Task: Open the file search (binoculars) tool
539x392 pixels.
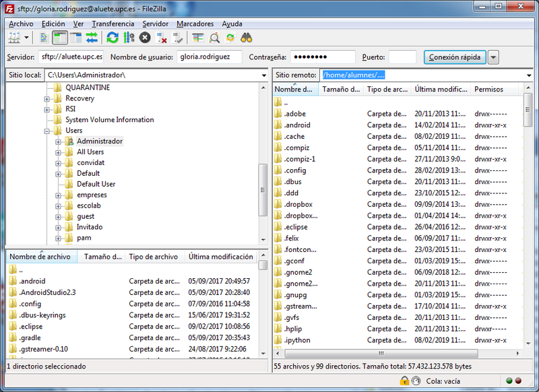Action: click(x=247, y=38)
